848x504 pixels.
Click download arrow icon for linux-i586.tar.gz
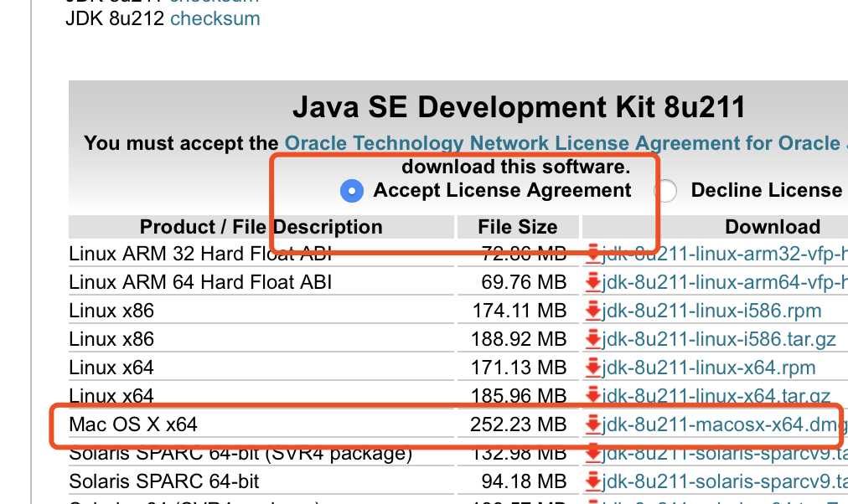593,339
